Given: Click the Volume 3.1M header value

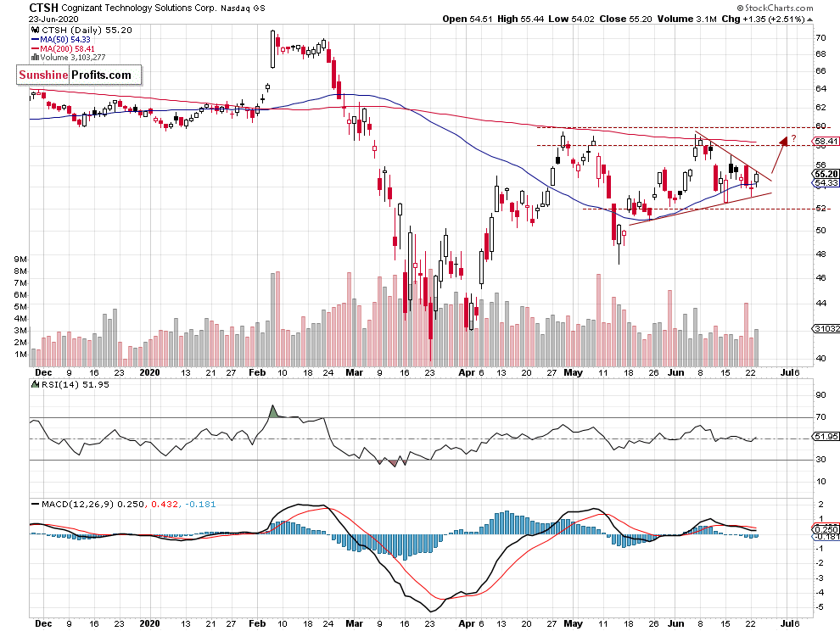Looking at the screenshot, I should 686,19.
